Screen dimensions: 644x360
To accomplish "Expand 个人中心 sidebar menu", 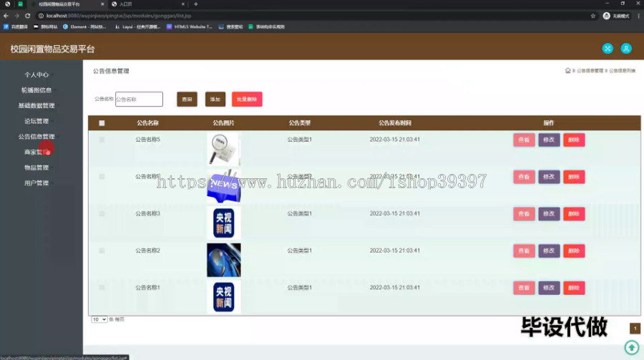I will 36,75.
